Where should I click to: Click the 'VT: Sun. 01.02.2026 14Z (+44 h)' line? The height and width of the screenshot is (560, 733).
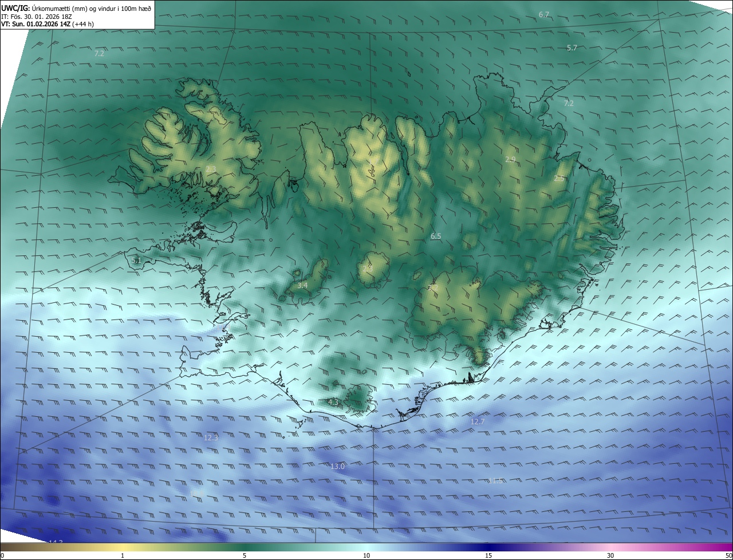pos(48,24)
